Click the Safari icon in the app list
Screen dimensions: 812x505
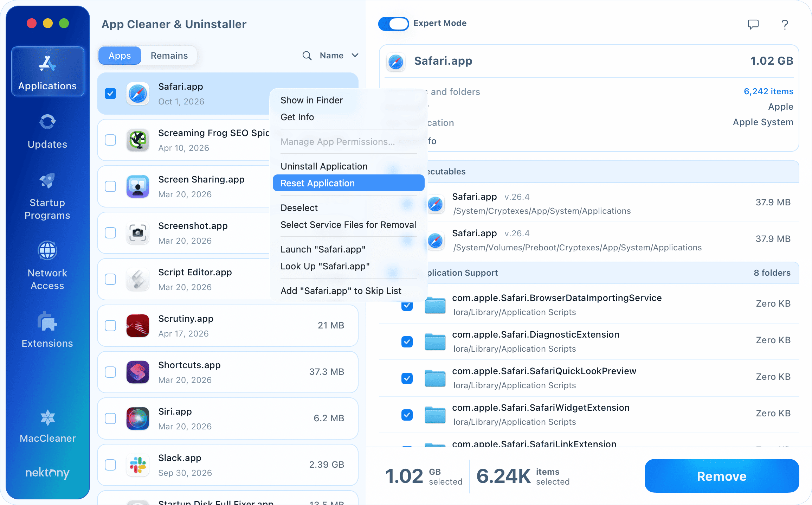tap(137, 94)
